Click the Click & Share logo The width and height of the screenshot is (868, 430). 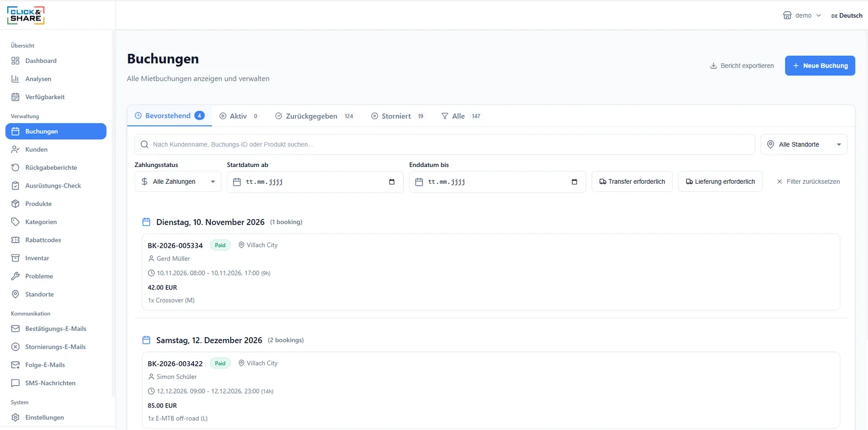coord(25,15)
